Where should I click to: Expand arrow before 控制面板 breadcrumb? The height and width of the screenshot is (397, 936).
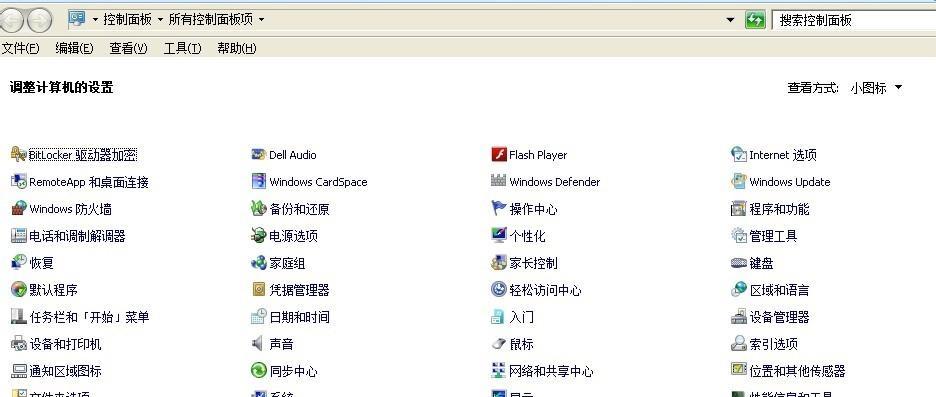pyautogui.click(x=95, y=20)
